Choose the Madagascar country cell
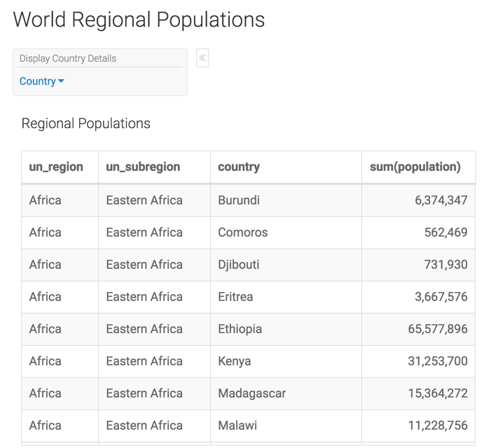 coord(252,393)
